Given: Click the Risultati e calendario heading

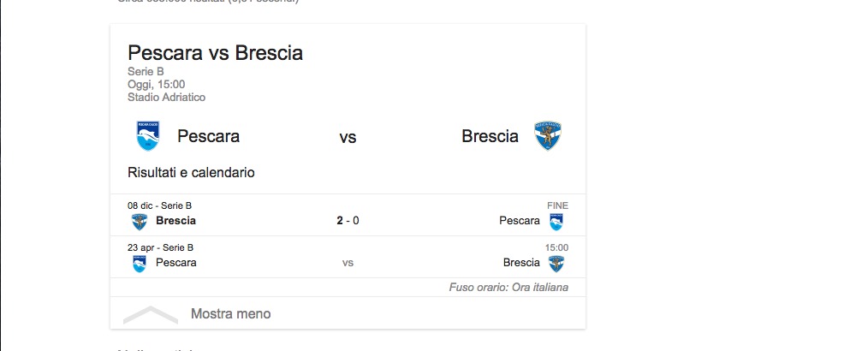Looking at the screenshot, I should 191,172.
